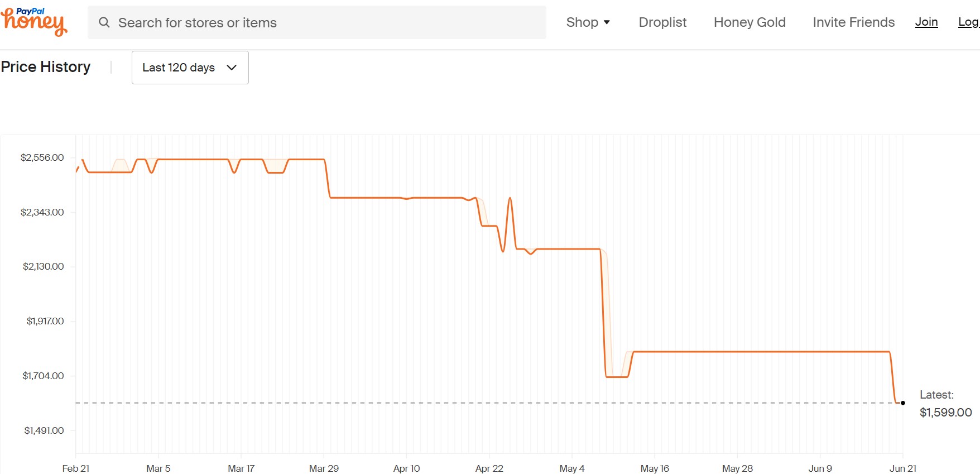This screenshot has width=980, height=474.
Task: Click the Feb 21 date marker on axis
Action: [x=76, y=468]
